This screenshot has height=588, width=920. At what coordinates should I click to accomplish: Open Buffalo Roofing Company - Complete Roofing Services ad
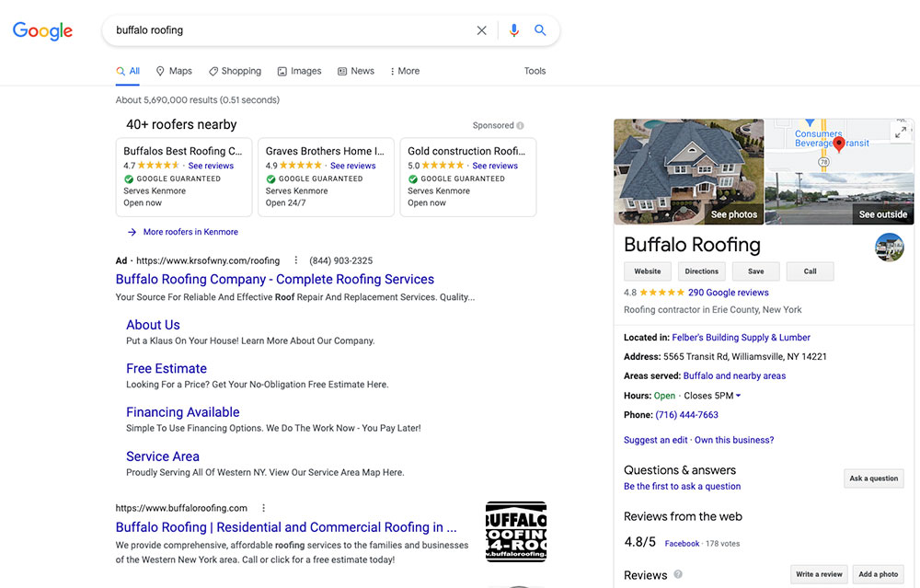tap(274, 280)
